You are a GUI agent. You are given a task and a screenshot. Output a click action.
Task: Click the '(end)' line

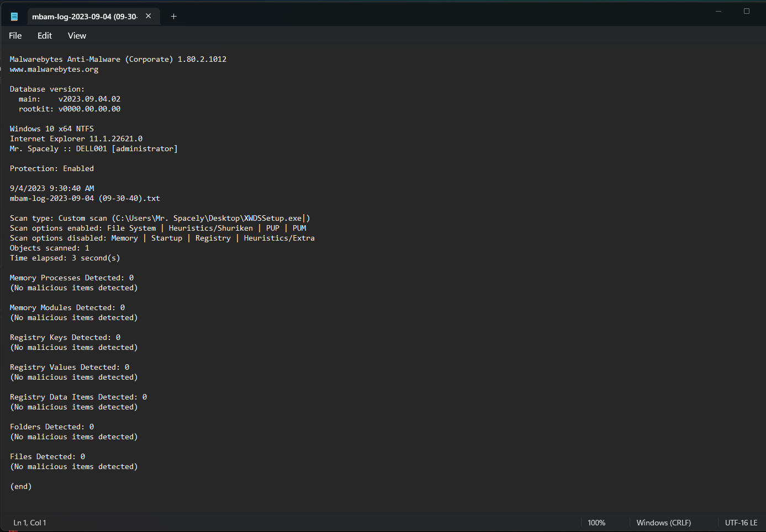[21, 487]
